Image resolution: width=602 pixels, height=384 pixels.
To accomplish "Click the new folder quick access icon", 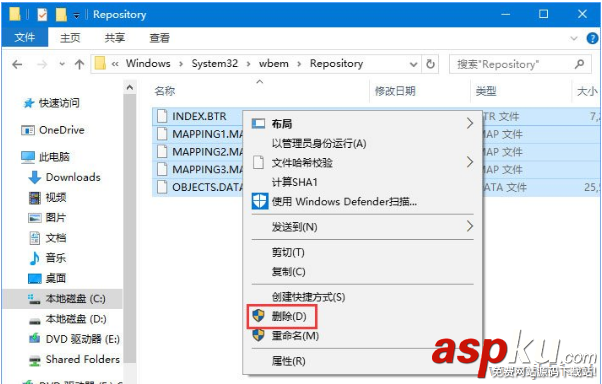I will point(61,15).
